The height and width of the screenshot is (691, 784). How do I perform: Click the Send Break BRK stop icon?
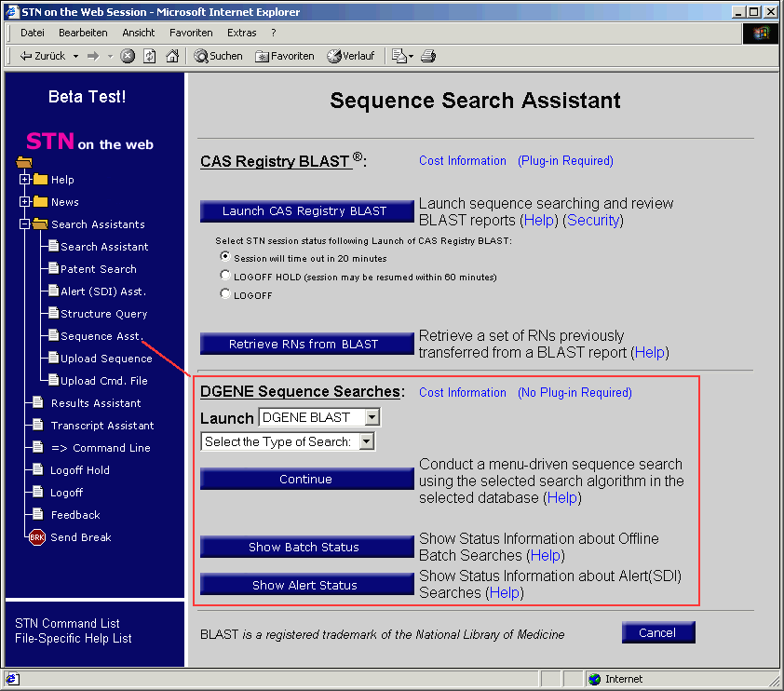[x=37, y=537]
